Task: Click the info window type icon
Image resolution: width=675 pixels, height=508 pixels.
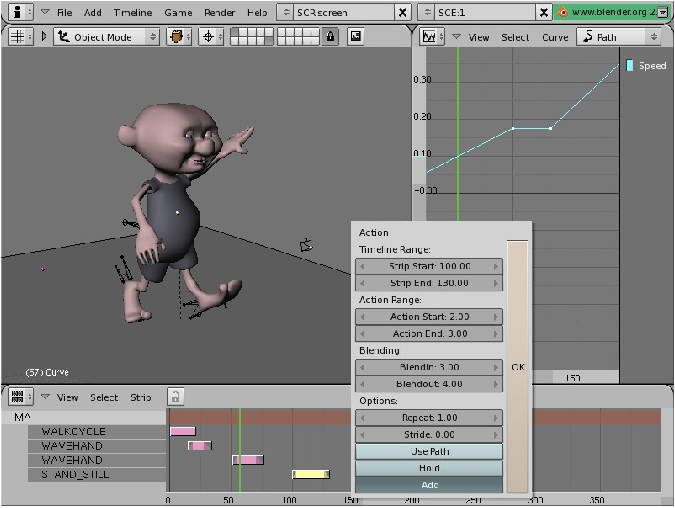Action: coord(17,12)
